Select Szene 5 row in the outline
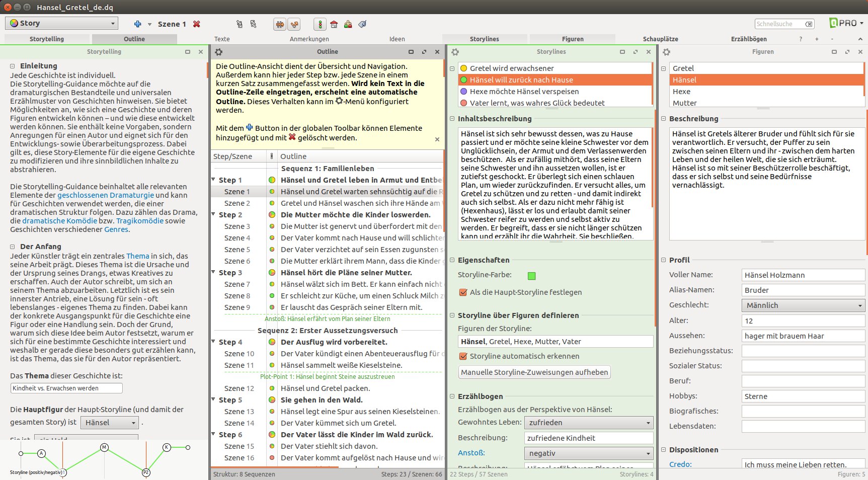The image size is (868, 480). [328, 250]
